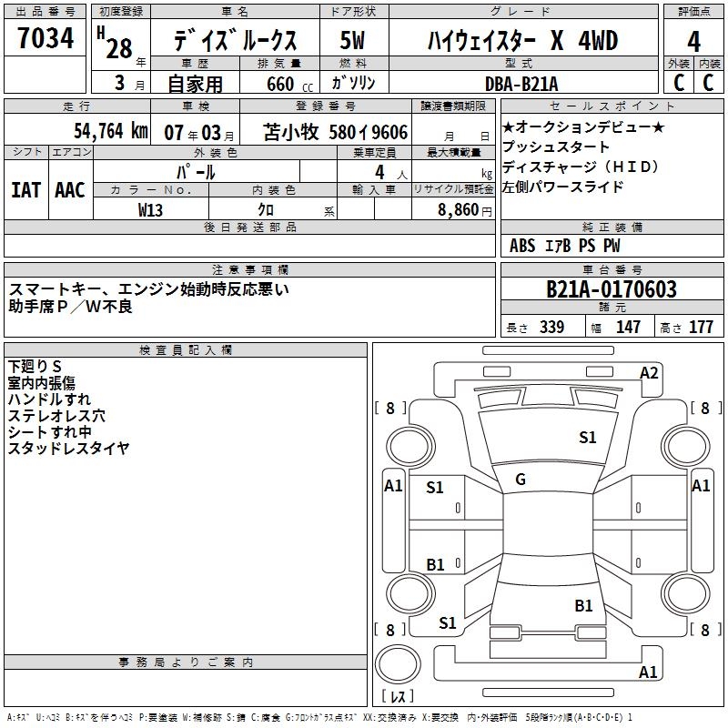Screen dimensions: 728x728
Task: Click the chassis number B21A-0170603
Action: 612,289
